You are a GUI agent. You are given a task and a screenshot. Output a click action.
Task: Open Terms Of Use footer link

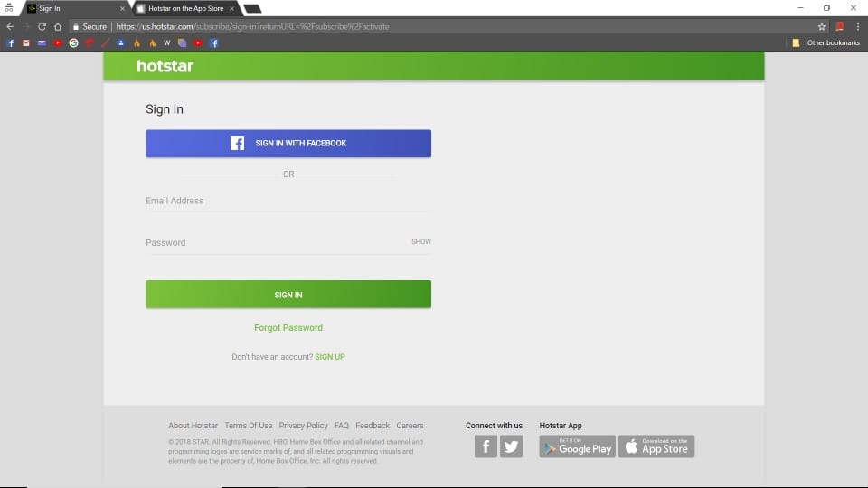249,426
